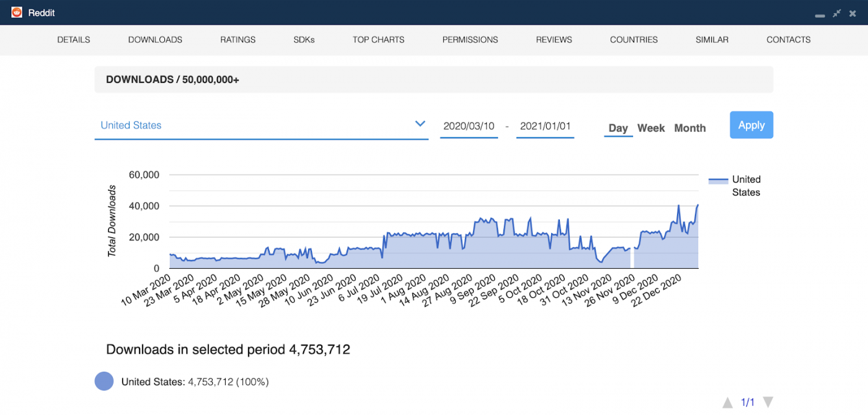Click the PERMISSIONS navigation item
The image size is (868, 415).
[470, 39]
